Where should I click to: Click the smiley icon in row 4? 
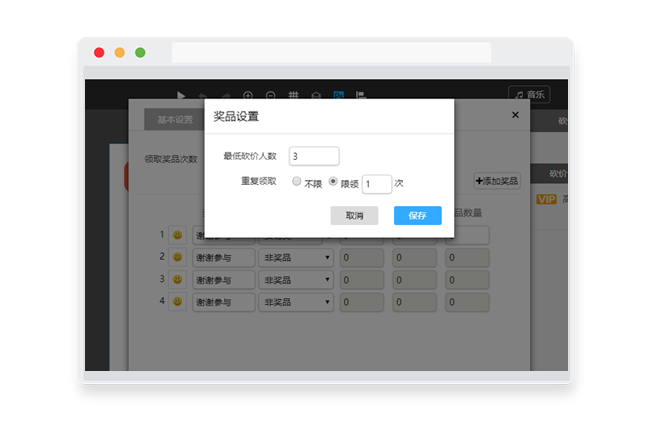point(178,302)
